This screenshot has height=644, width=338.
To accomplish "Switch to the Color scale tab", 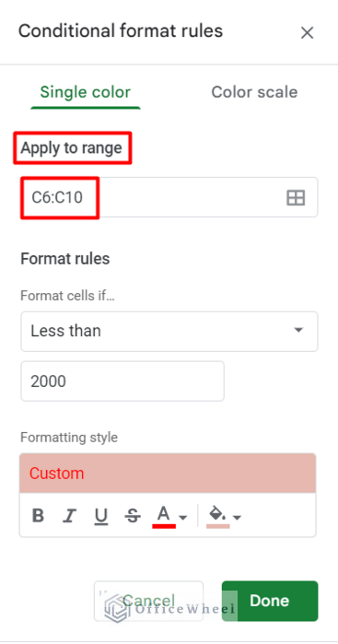I will pyautogui.click(x=254, y=92).
